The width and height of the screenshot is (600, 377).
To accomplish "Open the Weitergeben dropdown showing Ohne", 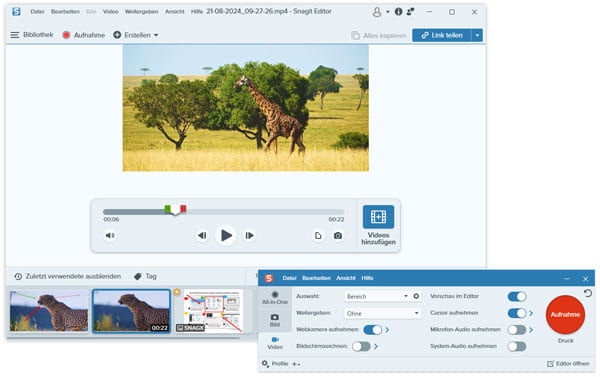I will click(x=382, y=313).
